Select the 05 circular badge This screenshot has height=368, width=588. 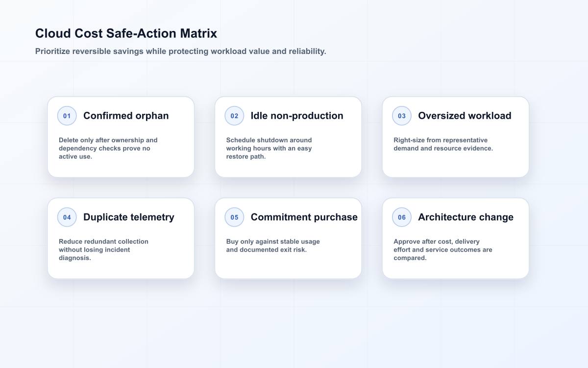point(234,217)
